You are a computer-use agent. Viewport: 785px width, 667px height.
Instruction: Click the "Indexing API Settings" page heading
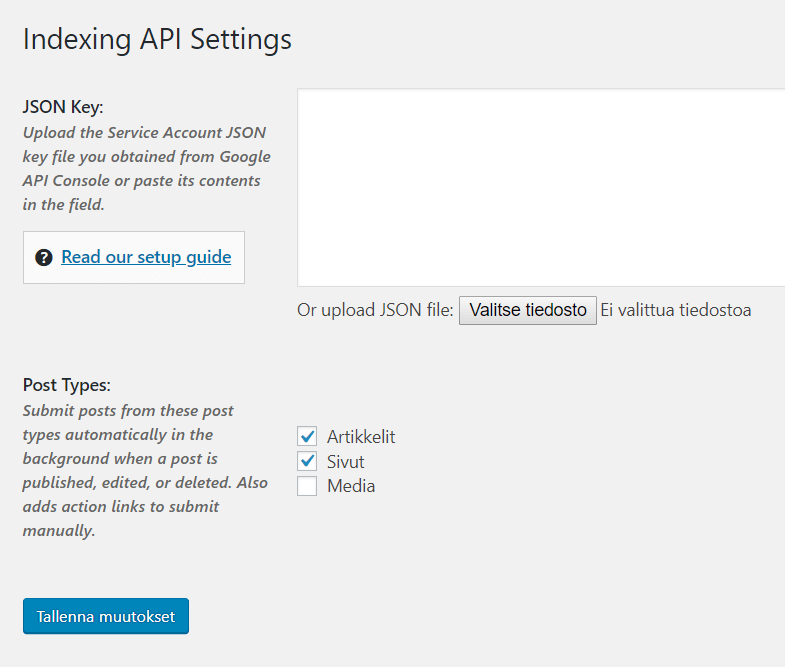[x=157, y=39]
